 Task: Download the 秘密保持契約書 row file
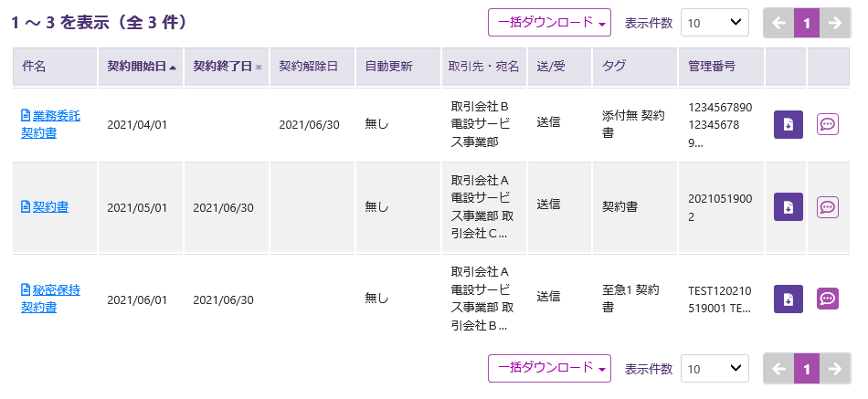[788, 298]
